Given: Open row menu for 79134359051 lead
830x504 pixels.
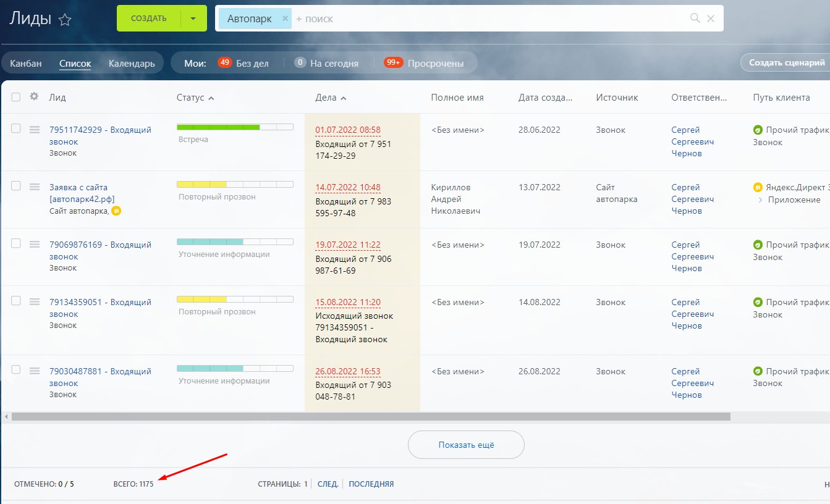Looking at the screenshot, I should tap(35, 301).
